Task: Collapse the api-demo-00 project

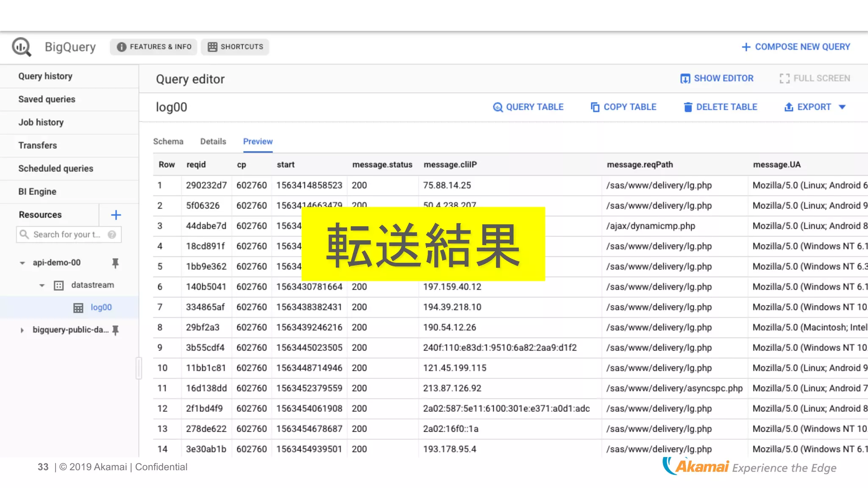Action: coord(22,263)
